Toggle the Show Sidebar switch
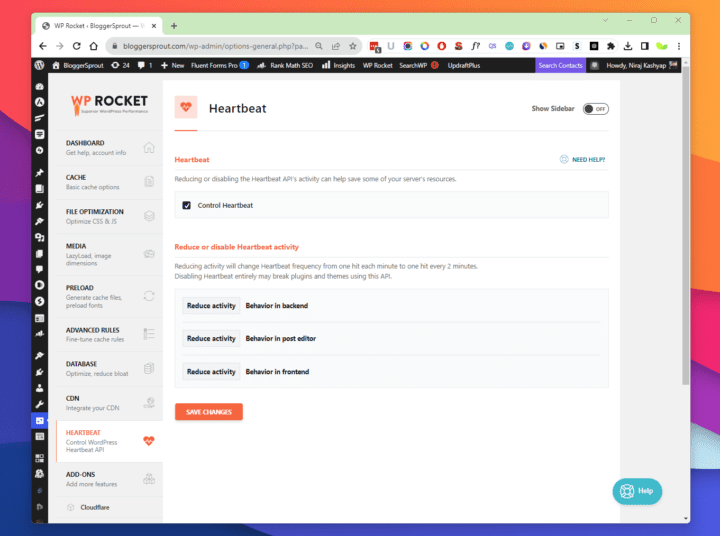The image size is (720, 536). pos(596,109)
